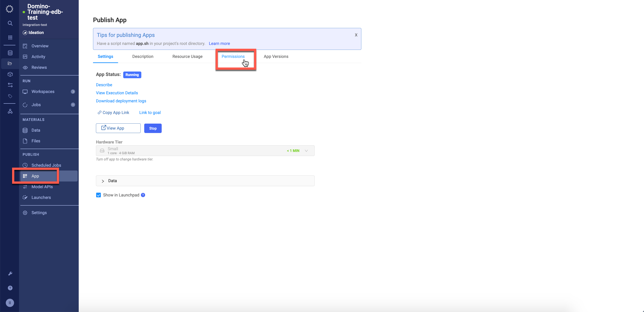This screenshot has height=312, width=644.
Task: Click Download deployment logs link
Action: (121, 101)
